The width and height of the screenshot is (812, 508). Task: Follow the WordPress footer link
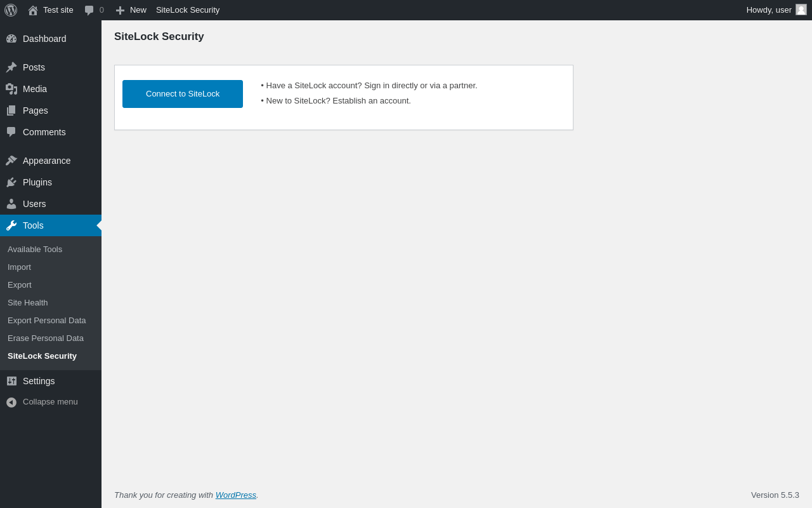(x=236, y=495)
